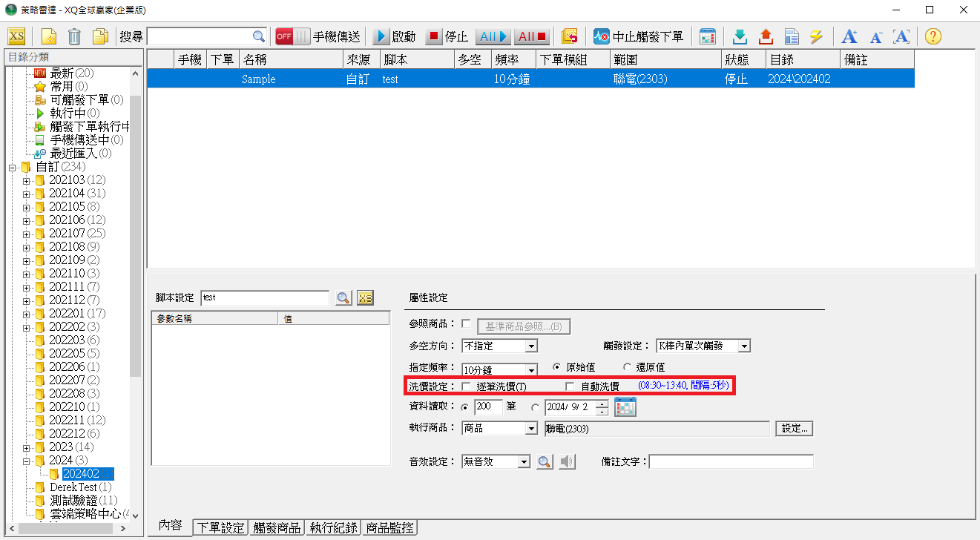Expand the 202103 folder node
980x540 pixels.
coord(27,180)
